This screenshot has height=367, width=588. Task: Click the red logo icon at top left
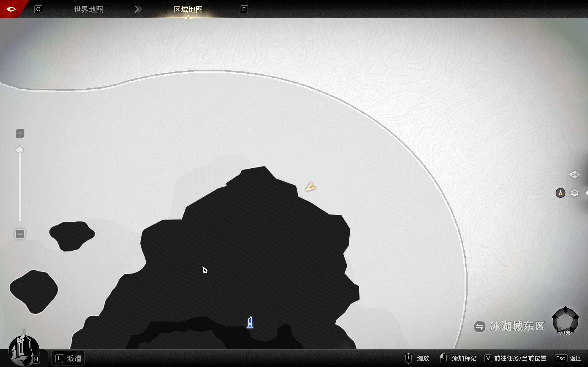tap(11, 9)
